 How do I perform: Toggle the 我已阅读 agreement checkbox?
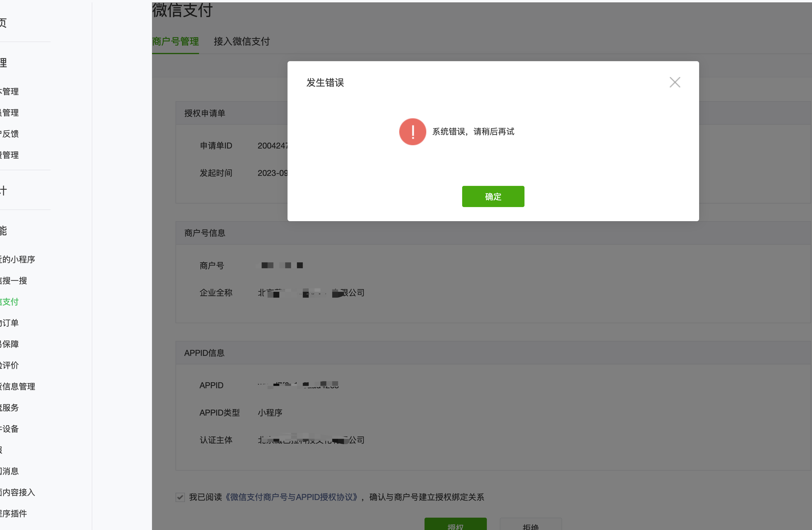(x=180, y=497)
